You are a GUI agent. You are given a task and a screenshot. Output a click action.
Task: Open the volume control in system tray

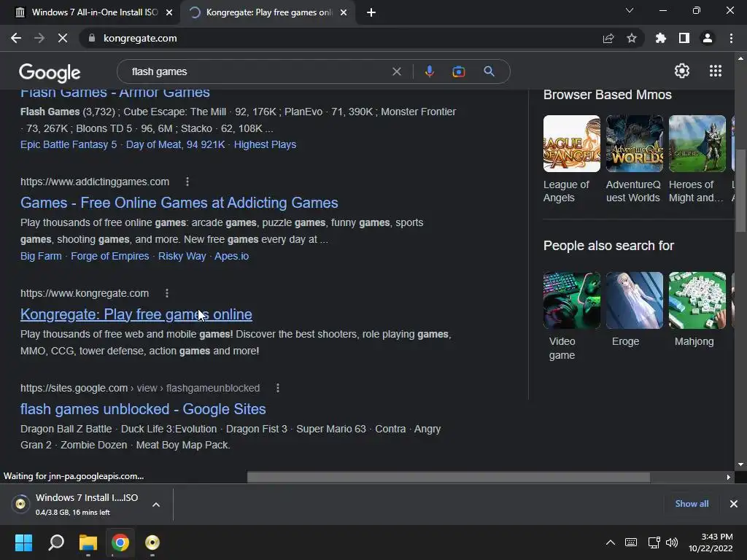[x=672, y=542]
